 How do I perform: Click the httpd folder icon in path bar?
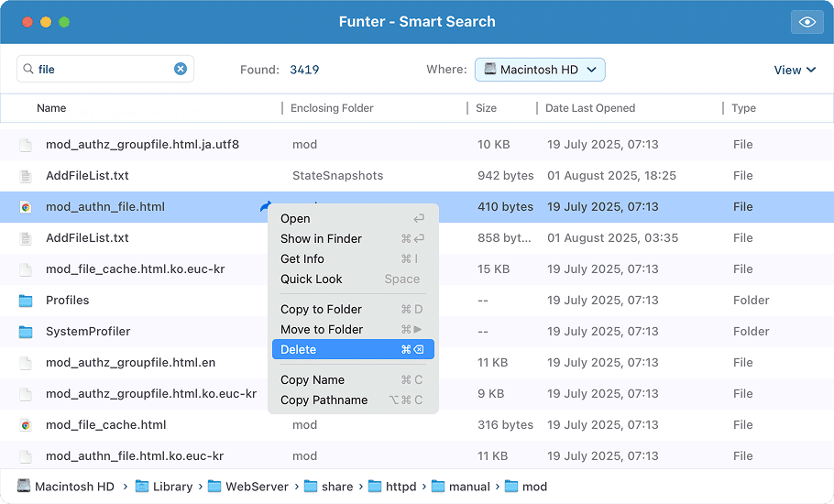coord(375,487)
